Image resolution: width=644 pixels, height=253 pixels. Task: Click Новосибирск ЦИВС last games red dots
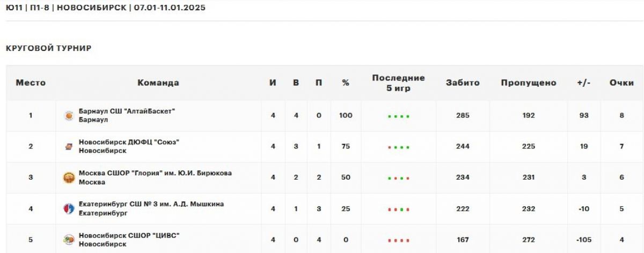(398, 240)
